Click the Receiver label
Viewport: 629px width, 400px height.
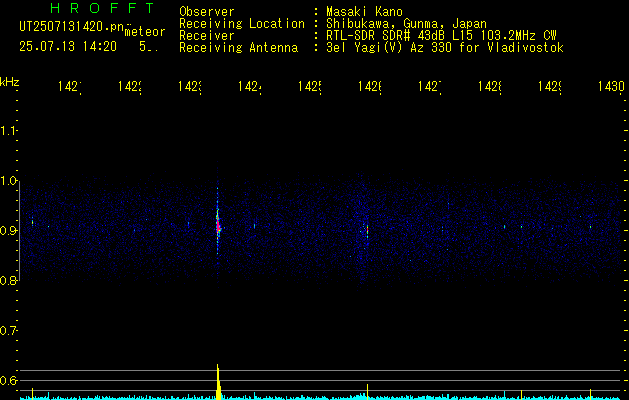click(207, 36)
